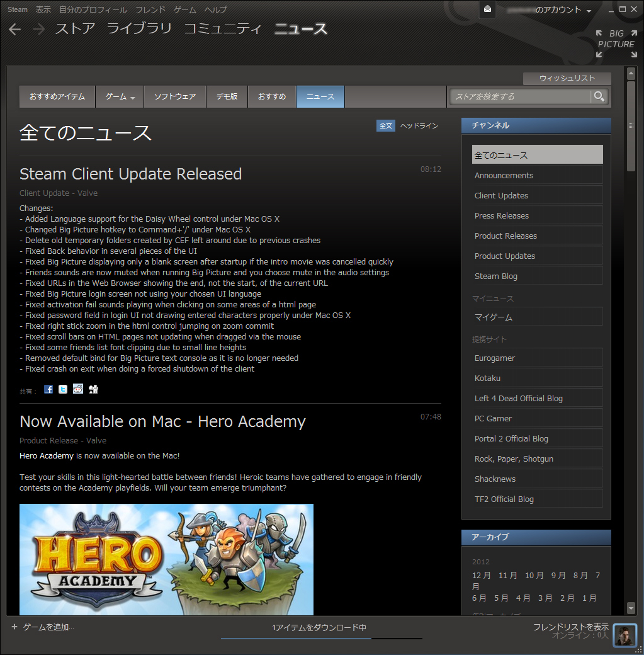Select the Steam Blog channel

pos(537,276)
